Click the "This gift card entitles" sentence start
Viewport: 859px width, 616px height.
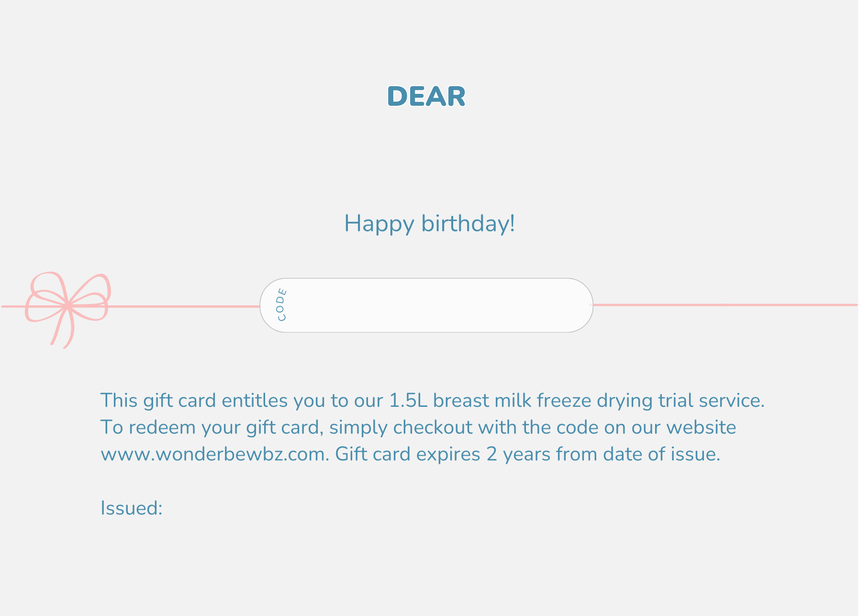tap(158, 400)
